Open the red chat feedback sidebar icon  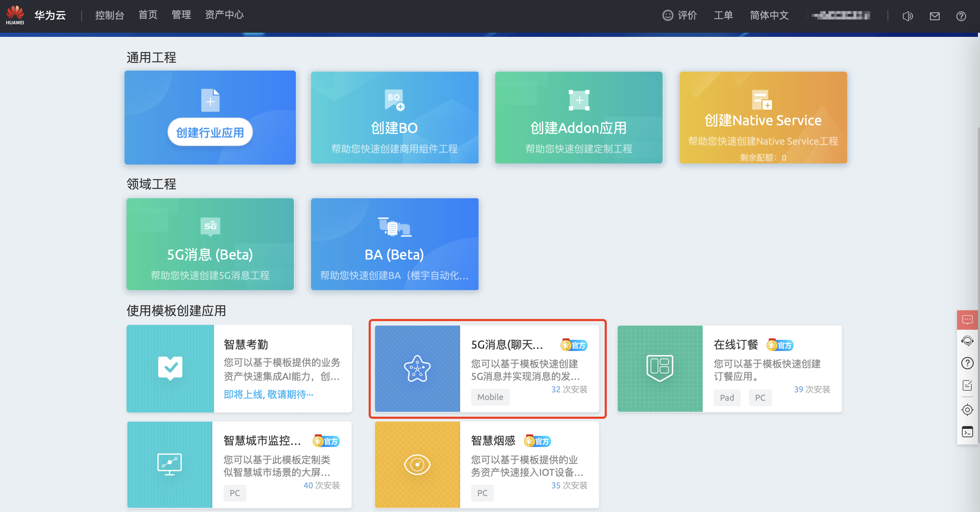pyautogui.click(x=967, y=320)
